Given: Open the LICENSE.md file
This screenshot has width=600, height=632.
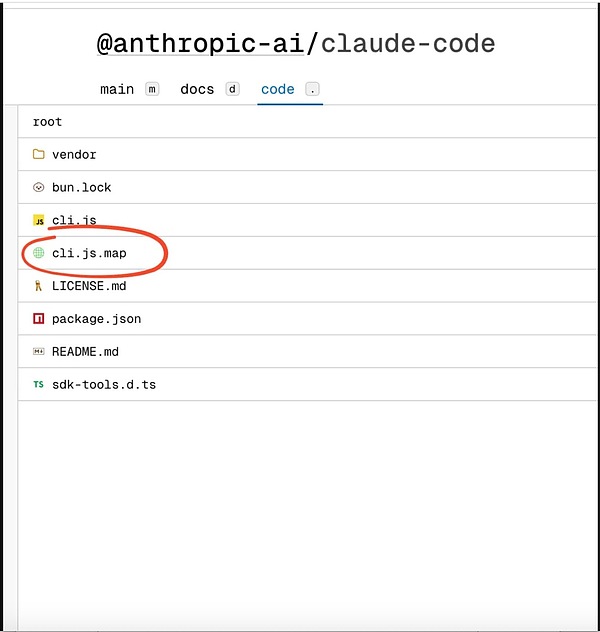Looking at the screenshot, I should (89, 286).
